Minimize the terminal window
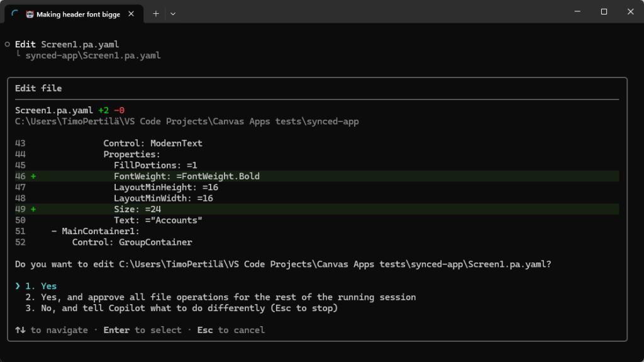The height and width of the screenshot is (362, 644). coord(575,11)
